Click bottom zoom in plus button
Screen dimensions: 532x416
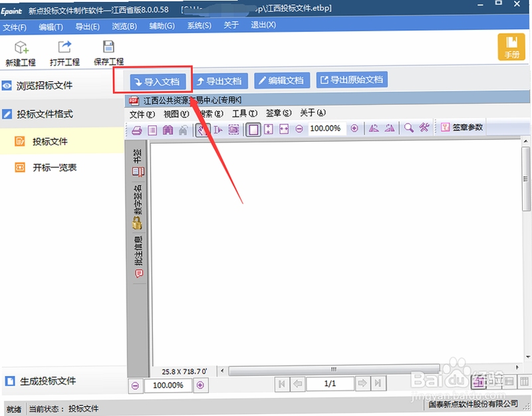pyautogui.click(x=200, y=385)
